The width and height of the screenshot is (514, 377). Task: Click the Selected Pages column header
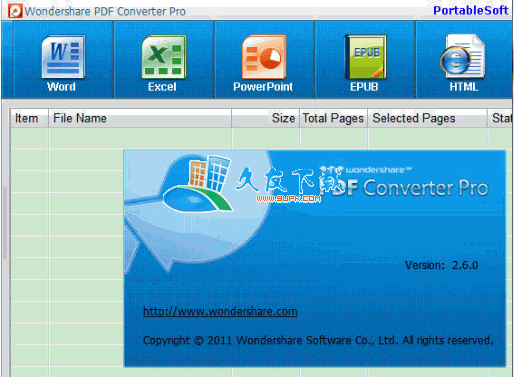coord(427,118)
